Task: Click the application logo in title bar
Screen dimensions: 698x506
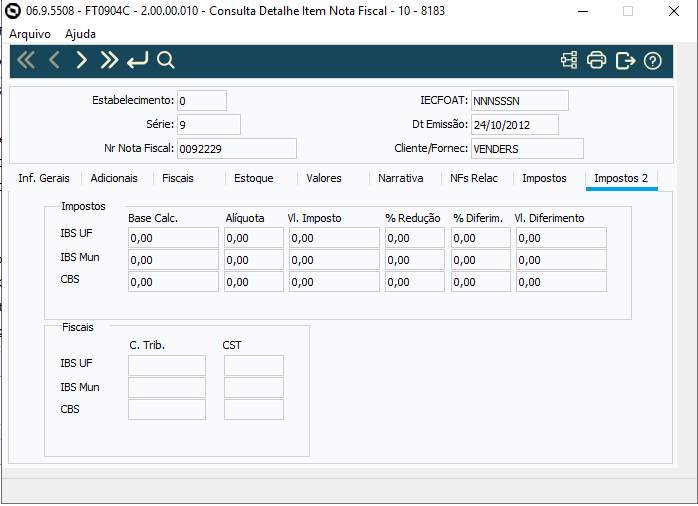Action: coord(12,11)
